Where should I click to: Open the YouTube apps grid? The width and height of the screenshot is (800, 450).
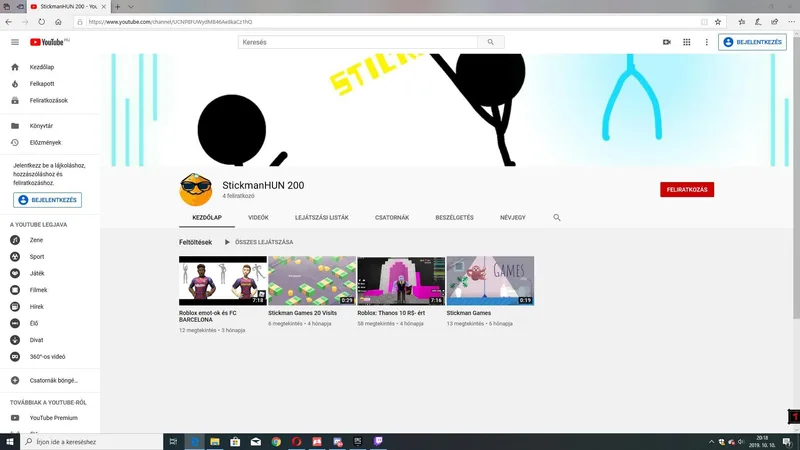pos(687,42)
